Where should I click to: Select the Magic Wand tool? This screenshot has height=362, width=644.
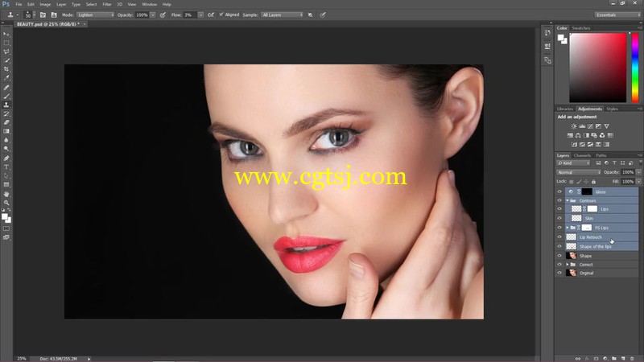coord(6,61)
